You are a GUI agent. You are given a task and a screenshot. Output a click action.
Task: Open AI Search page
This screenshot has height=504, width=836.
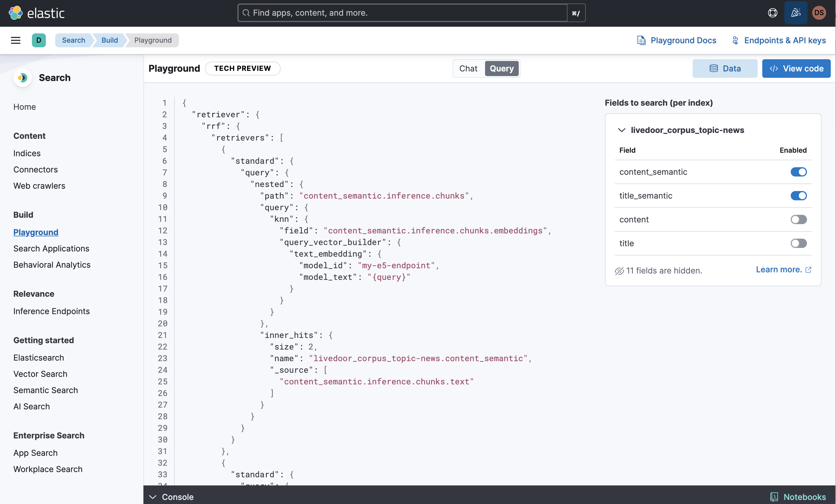point(32,406)
